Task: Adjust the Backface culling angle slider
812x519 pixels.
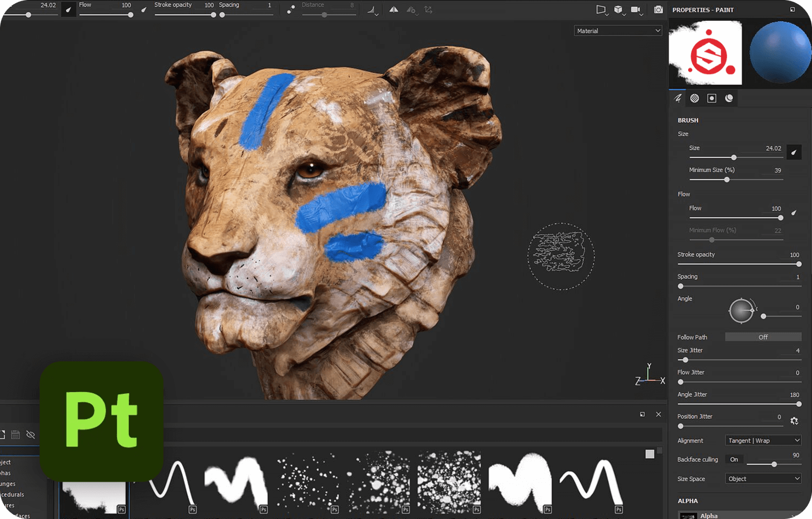Action: pos(774,464)
